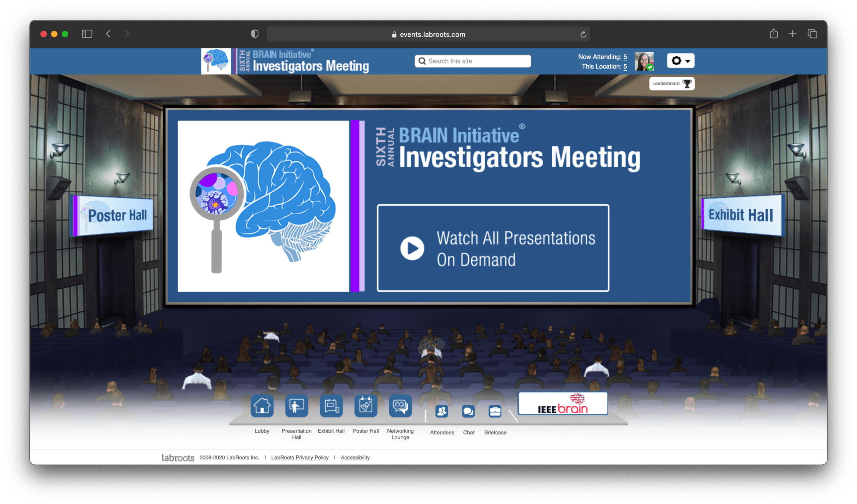
Task: Show tab overview icon
Action: [812, 34]
